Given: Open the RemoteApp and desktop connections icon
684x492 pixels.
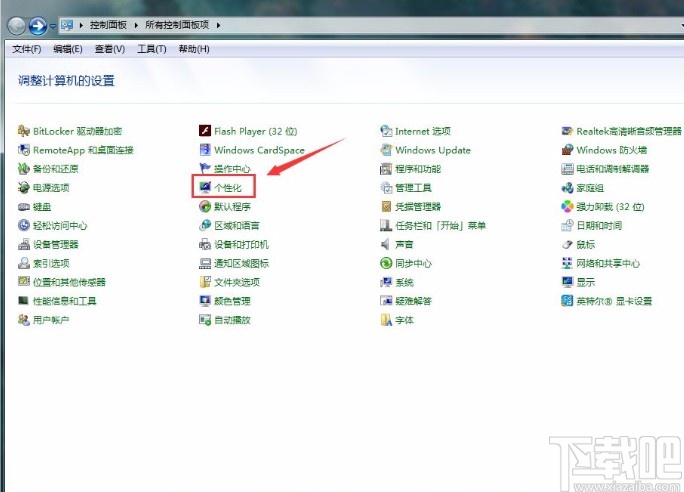Looking at the screenshot, I should [x=24, y=150].
